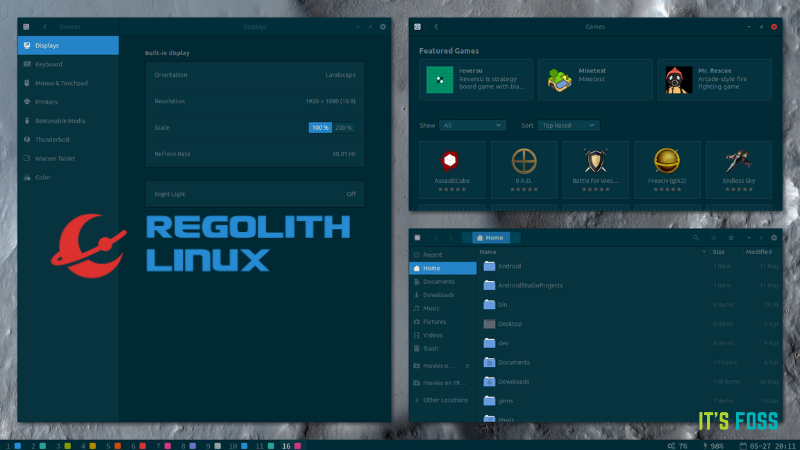Open Trash in Files sidebar

443,348
